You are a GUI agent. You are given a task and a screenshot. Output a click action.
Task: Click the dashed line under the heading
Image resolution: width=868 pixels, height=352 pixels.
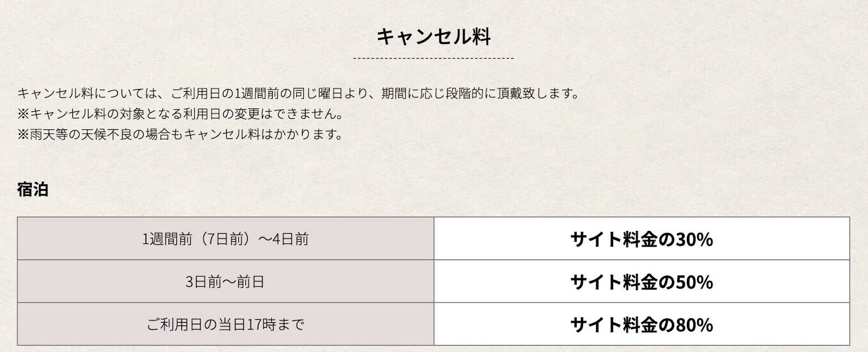[433, 58]
